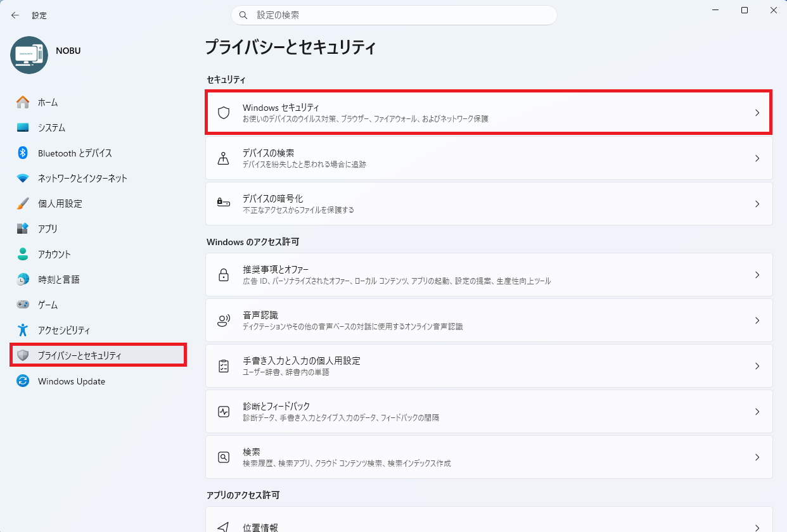Click ユーザー辞書、辞書内の単語 description text
This screenshot has width=787, height=532.
click(286, 372)
